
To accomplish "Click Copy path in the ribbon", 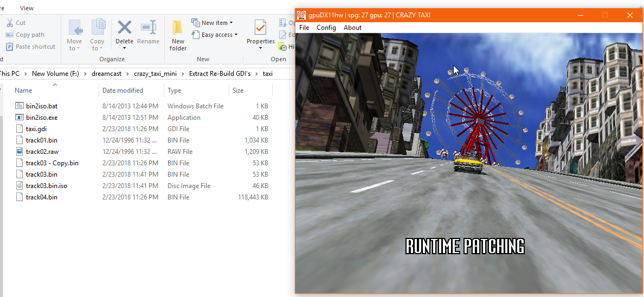I will click(25, 35).
